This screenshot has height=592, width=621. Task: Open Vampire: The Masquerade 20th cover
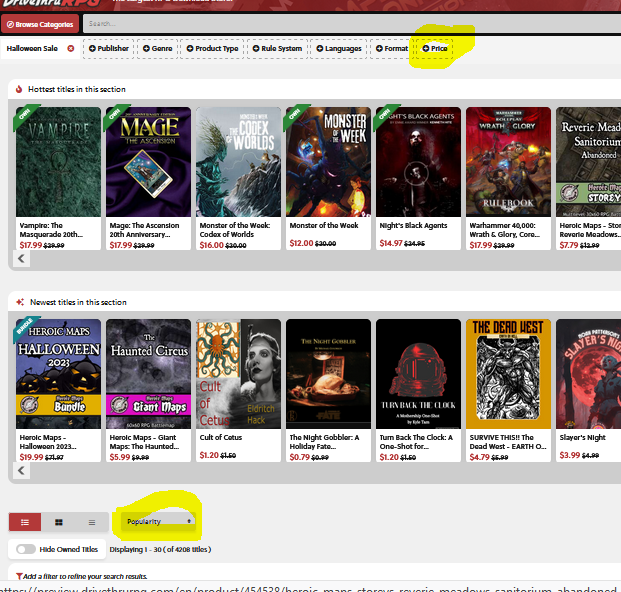(x=58, y=162)
